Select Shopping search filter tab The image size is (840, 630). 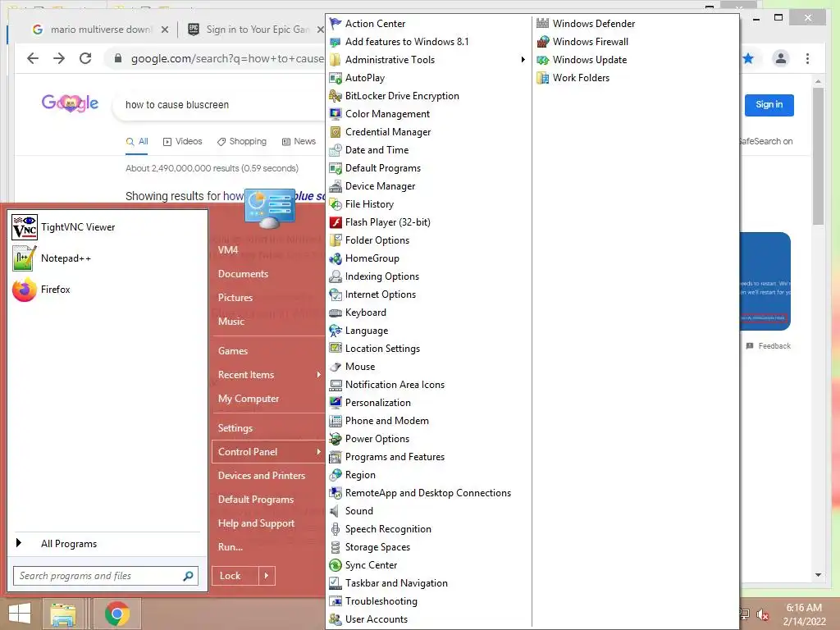[x=242, y=141]
